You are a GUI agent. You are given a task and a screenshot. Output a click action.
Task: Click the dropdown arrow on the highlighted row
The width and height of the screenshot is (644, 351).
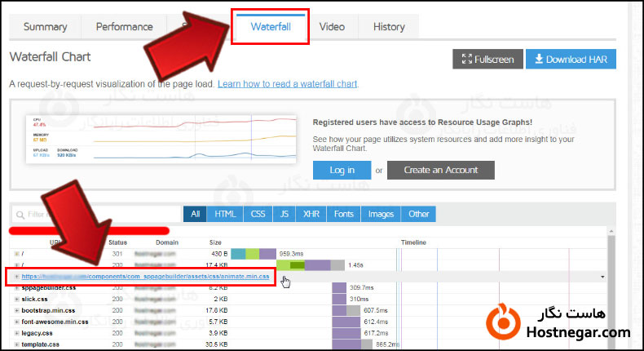[x=602, y=277]
